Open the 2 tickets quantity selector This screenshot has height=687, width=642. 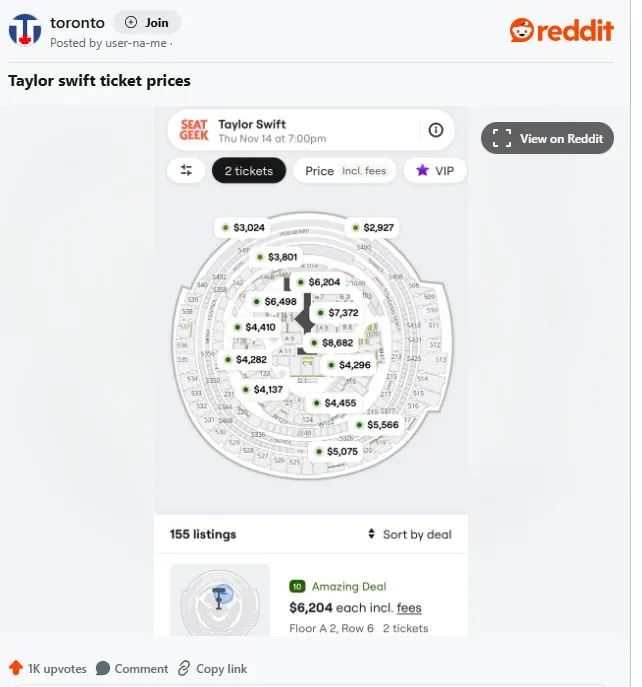pyautogui.click(x=248, y=170)
